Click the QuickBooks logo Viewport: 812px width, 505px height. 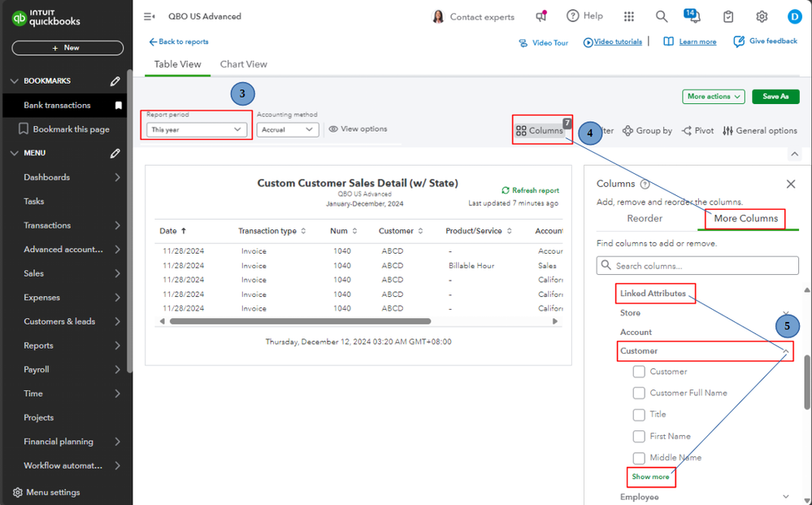tap(46, 18)
